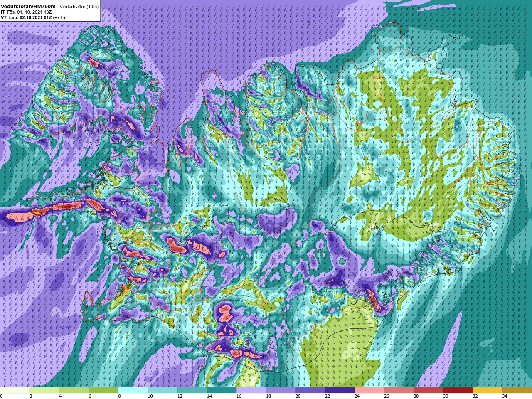Click the light pink 24–26 legend swatch
The width and height of the screenshot is (532, 399).
tap(369, 390)
